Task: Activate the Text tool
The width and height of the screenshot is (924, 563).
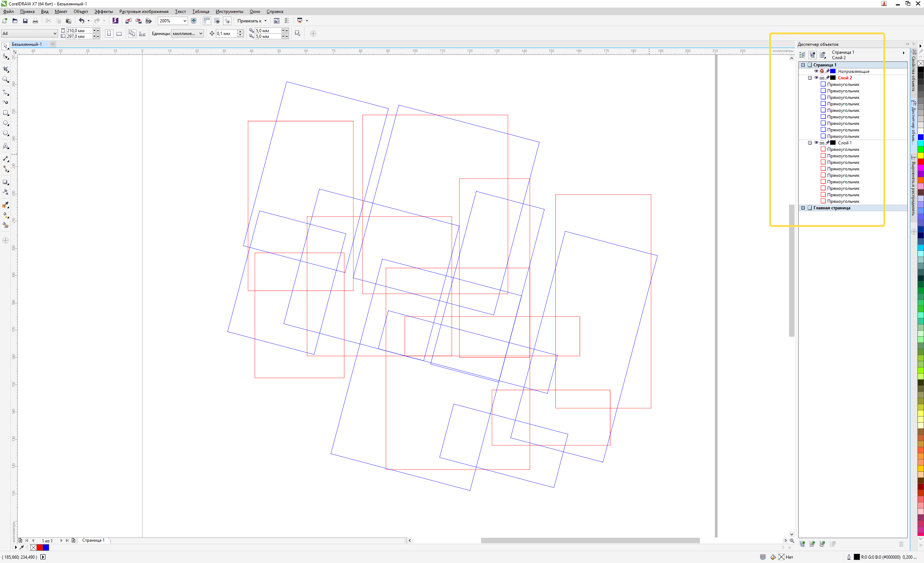Action: pos(6,146)
